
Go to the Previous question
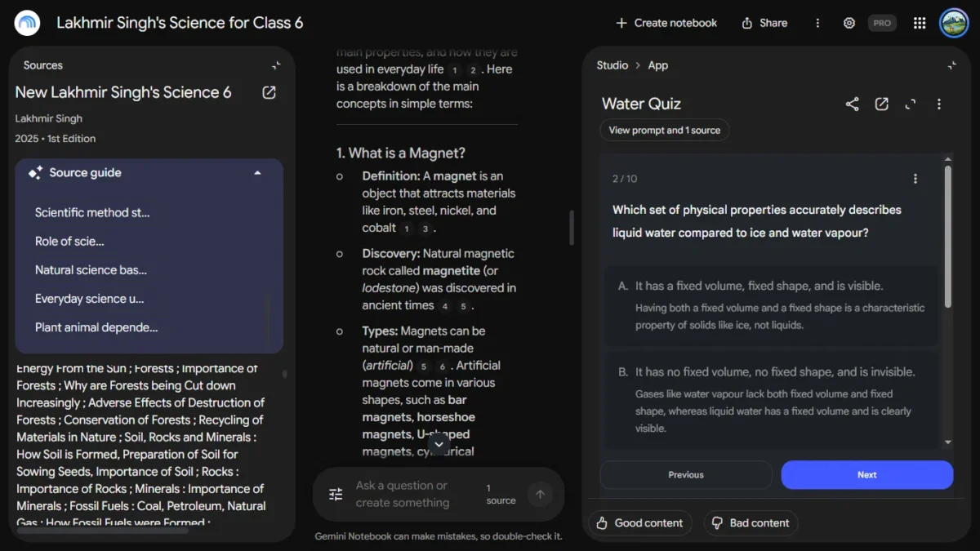click(x=686, y=475)
